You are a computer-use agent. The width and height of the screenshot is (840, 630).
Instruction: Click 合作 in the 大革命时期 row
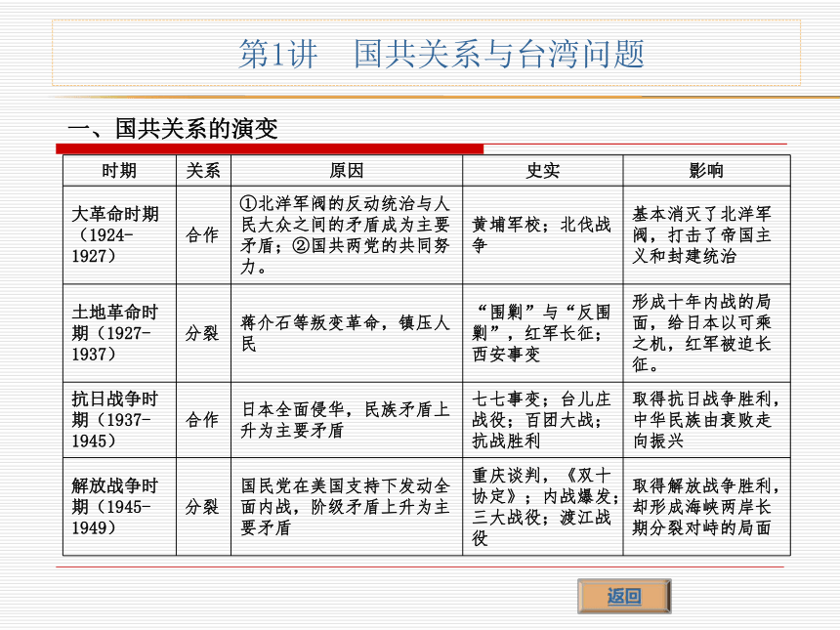203,234
